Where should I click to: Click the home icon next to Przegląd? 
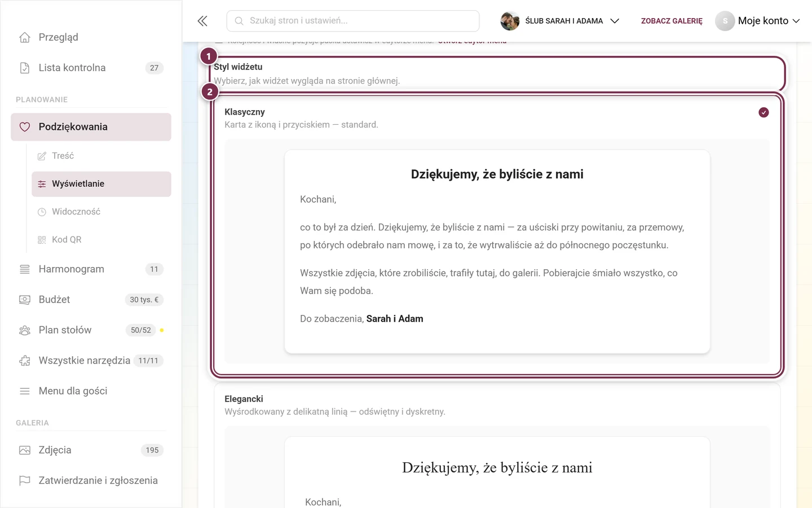pyautogui.click(x=25, y=37)
